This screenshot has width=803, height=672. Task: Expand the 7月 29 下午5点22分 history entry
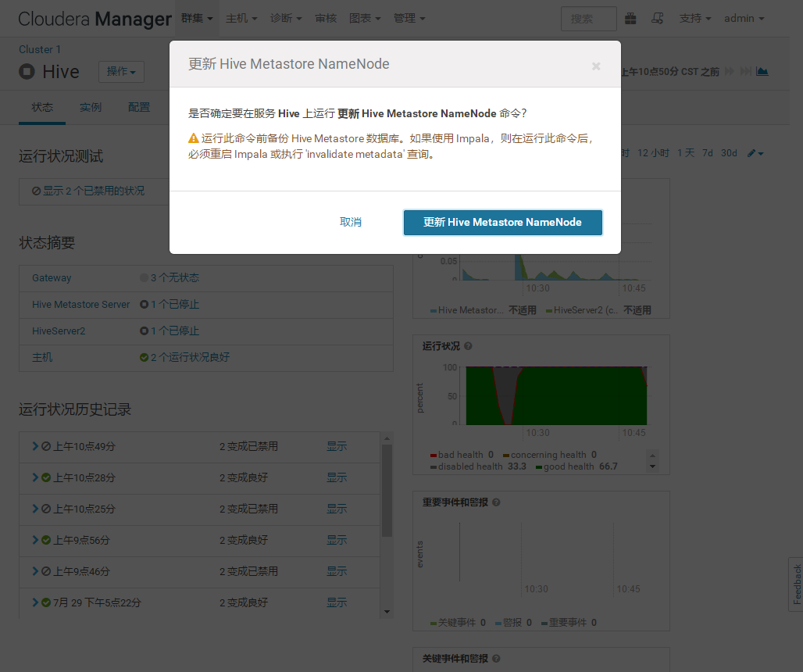35,602
